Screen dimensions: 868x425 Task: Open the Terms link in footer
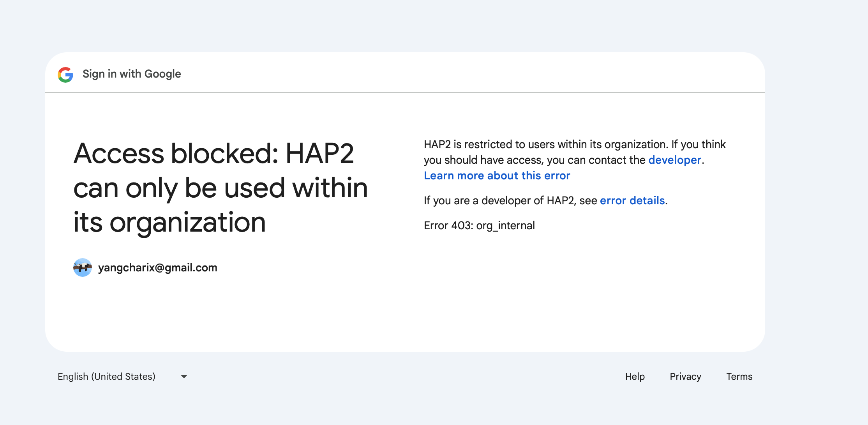tap(739, 376)
